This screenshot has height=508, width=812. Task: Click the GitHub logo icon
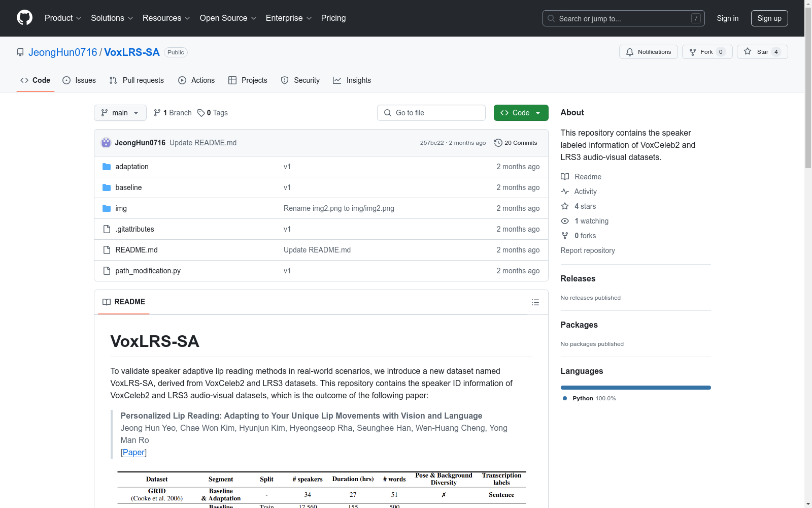pyautogui.click(x=24, y=18)
